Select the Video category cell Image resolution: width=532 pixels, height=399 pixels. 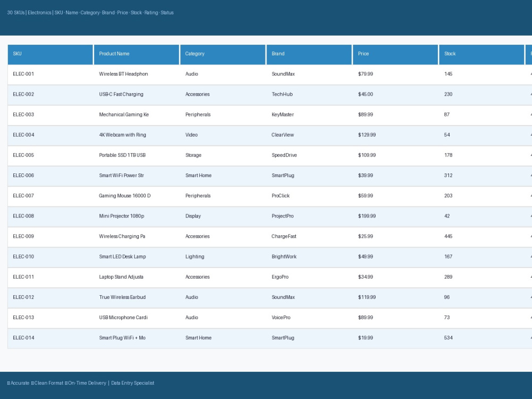pyautogui.click(x=222, y=136)
